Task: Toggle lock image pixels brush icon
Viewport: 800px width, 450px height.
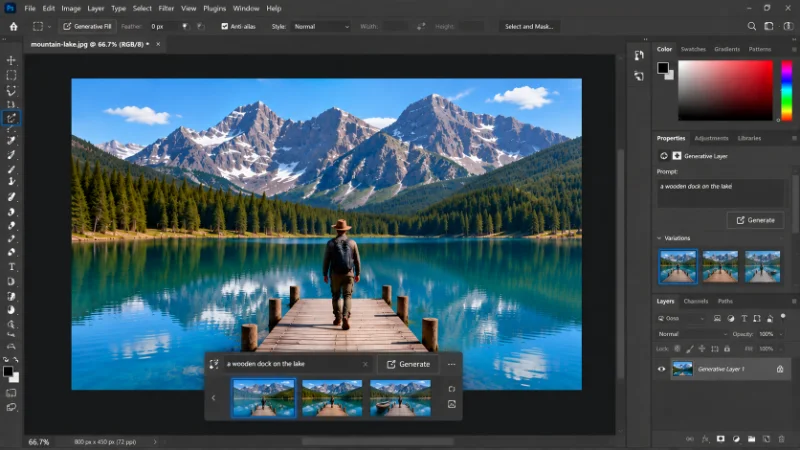Action: pos(689,349)
